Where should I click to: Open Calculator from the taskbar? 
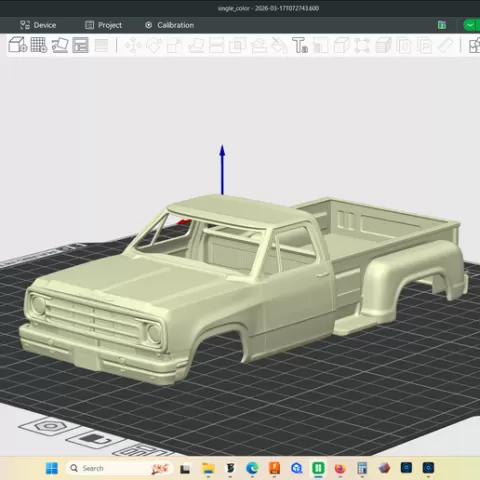point(362,468)
